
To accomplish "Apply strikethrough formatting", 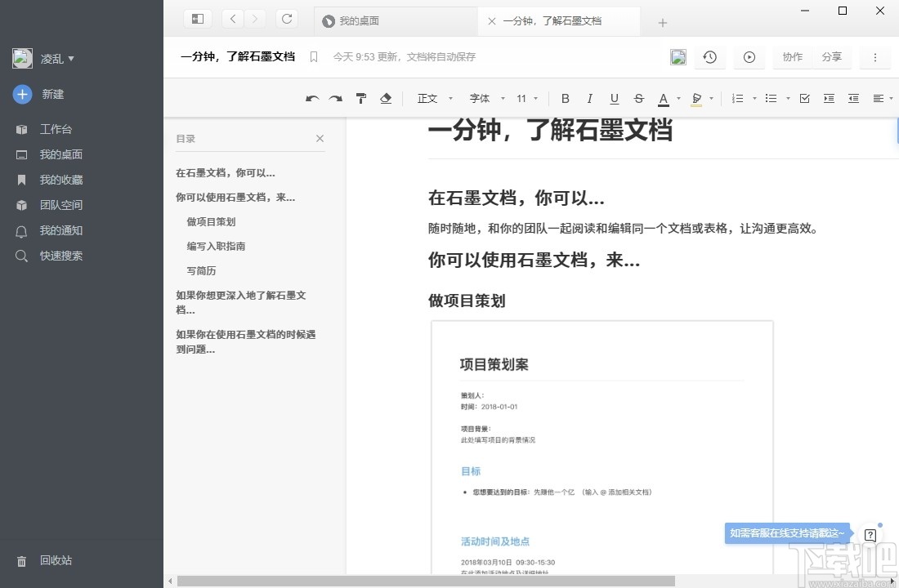I will click(x=638, y=98).
